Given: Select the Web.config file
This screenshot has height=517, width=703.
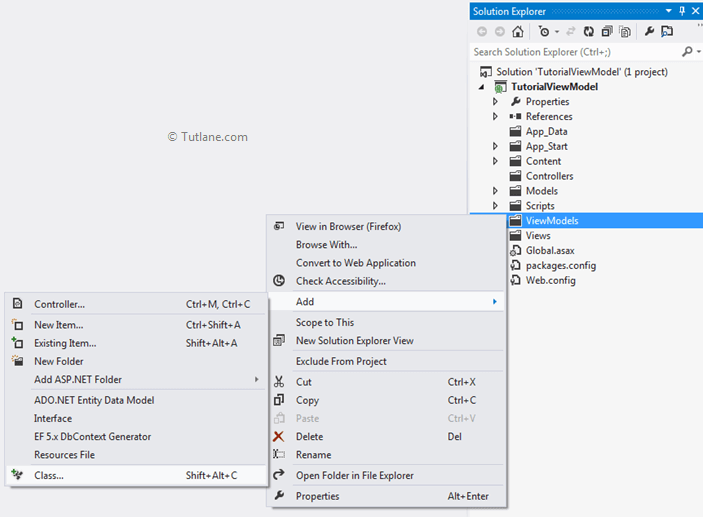Looking at the screenshot, I should (551, 280).
